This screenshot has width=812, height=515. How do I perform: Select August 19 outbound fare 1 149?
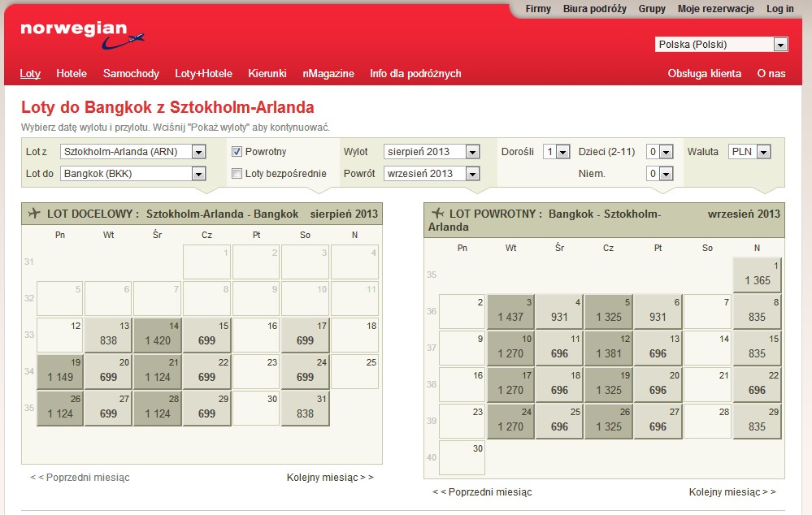60,371
